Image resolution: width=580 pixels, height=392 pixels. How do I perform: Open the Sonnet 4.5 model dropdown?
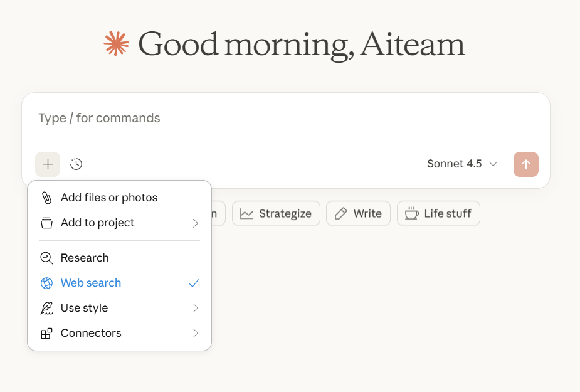(462, 164)
